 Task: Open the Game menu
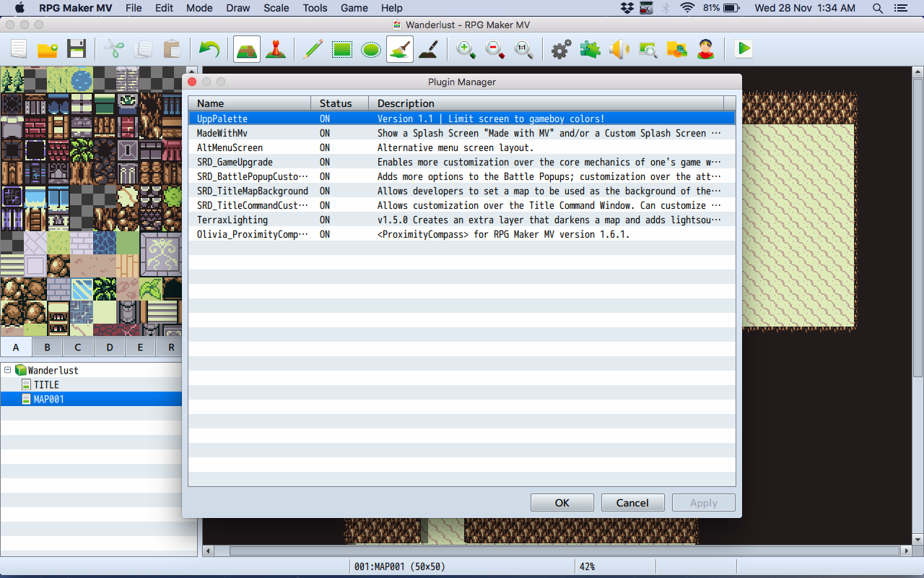(x=354, y=8)
